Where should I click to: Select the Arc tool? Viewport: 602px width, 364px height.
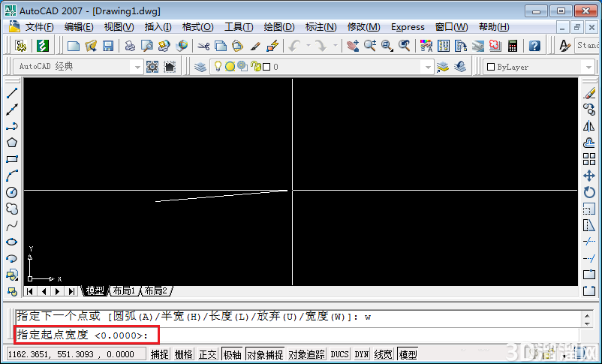point(12,176)
